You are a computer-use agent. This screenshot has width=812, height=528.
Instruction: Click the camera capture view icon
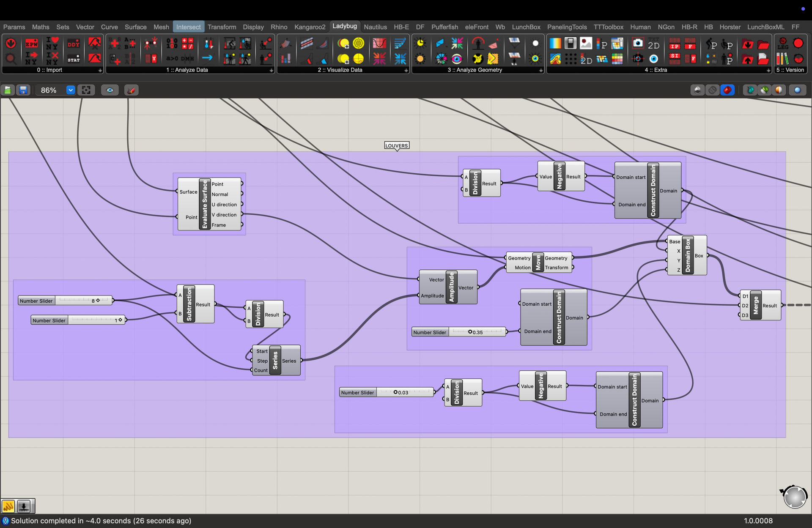(638, 44)
